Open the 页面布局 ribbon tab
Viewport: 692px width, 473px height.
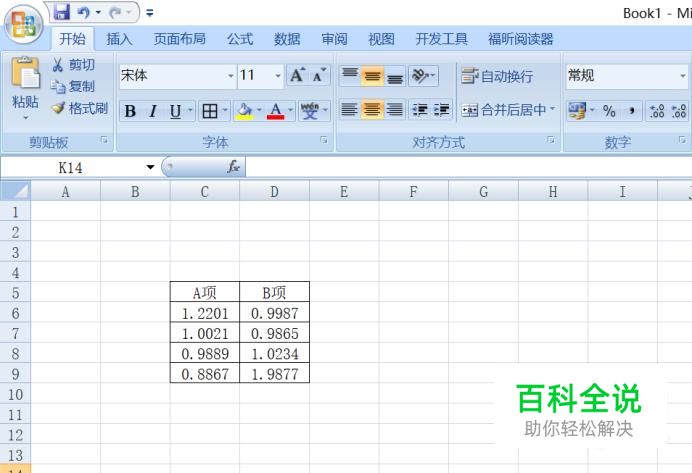[x=180, y=39]
